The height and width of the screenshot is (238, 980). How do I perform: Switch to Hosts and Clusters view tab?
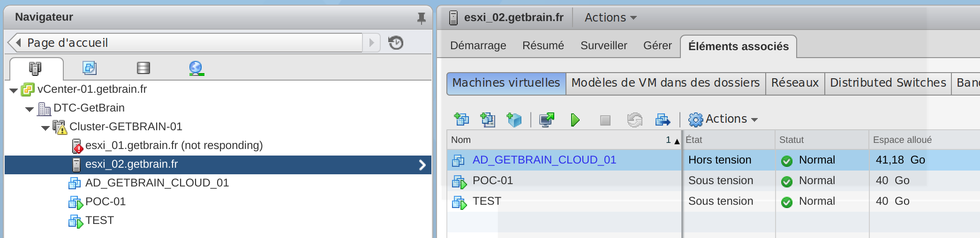coord(36,68)
